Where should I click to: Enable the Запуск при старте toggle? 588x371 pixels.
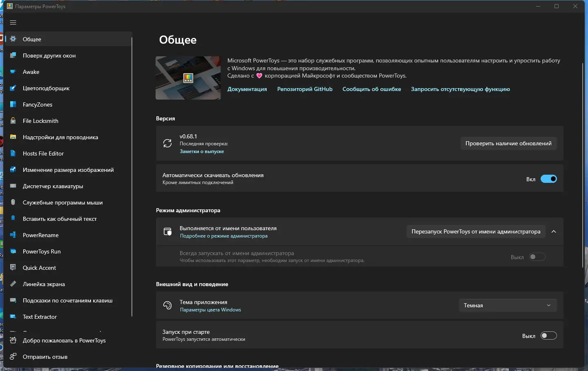point(548,335)
